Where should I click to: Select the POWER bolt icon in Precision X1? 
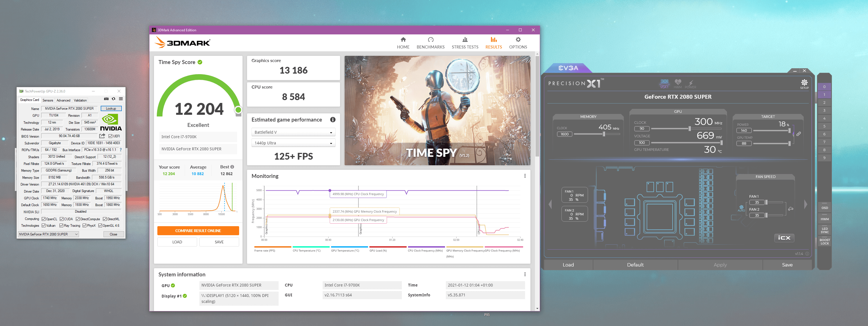tap(690, 84)
